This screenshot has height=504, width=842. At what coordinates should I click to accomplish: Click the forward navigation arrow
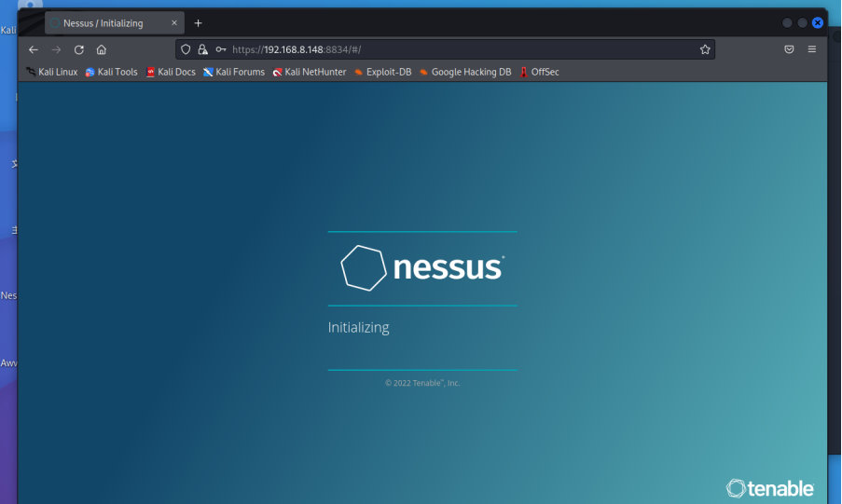[56, 49]
